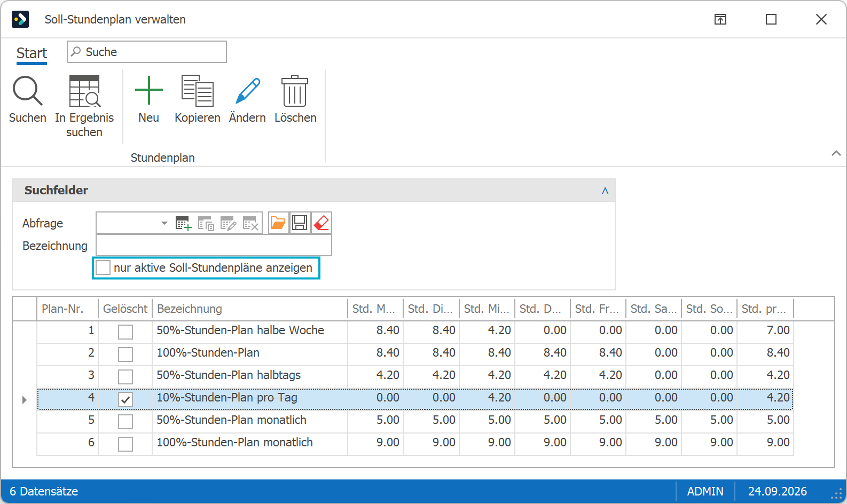Click the Ändern pencil icon

coord(247,91)
